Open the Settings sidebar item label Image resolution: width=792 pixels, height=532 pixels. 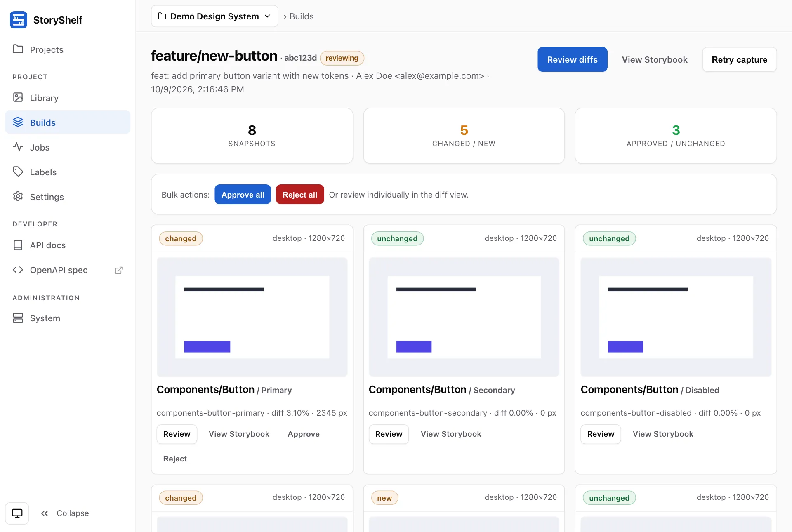tap(47, 197)
